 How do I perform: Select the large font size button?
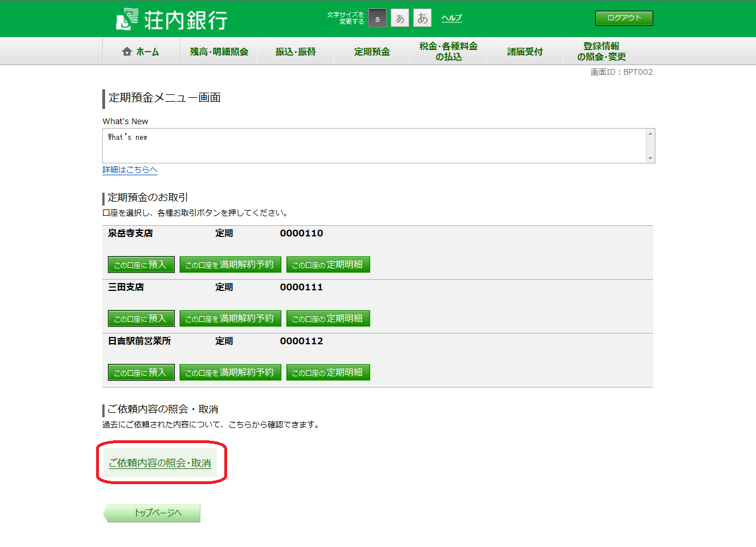pos(422,19)
